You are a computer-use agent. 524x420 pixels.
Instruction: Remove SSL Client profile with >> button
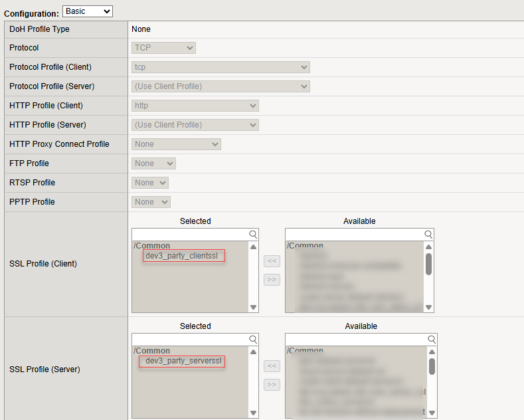pyautogui.click(x=272, y=280)
